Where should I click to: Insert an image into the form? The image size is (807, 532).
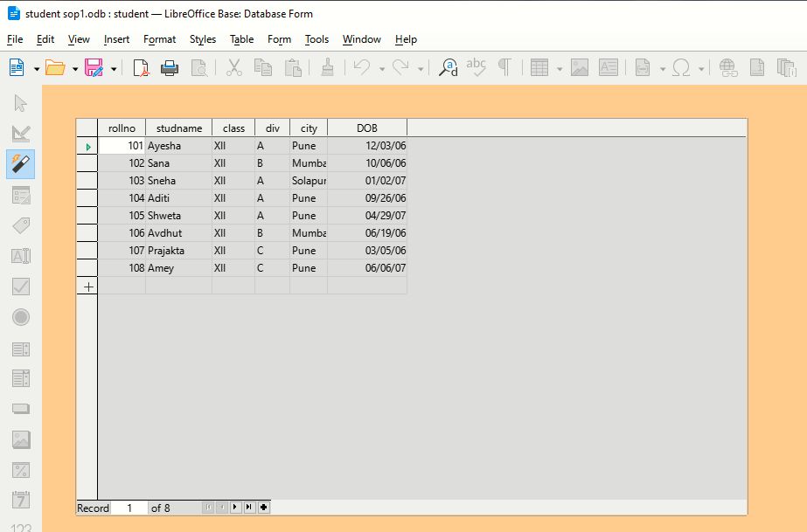[578, 66]
